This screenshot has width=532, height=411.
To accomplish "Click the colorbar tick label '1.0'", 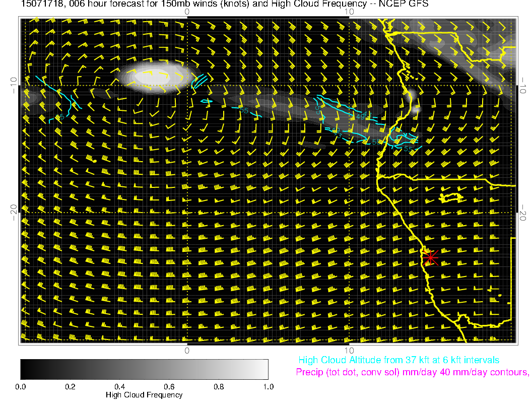I will [269, 387].
